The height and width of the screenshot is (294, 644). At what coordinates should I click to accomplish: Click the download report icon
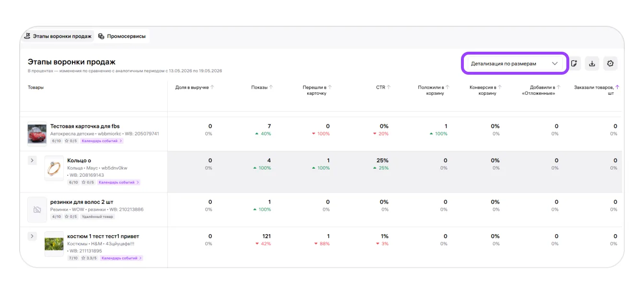(592, 64)
